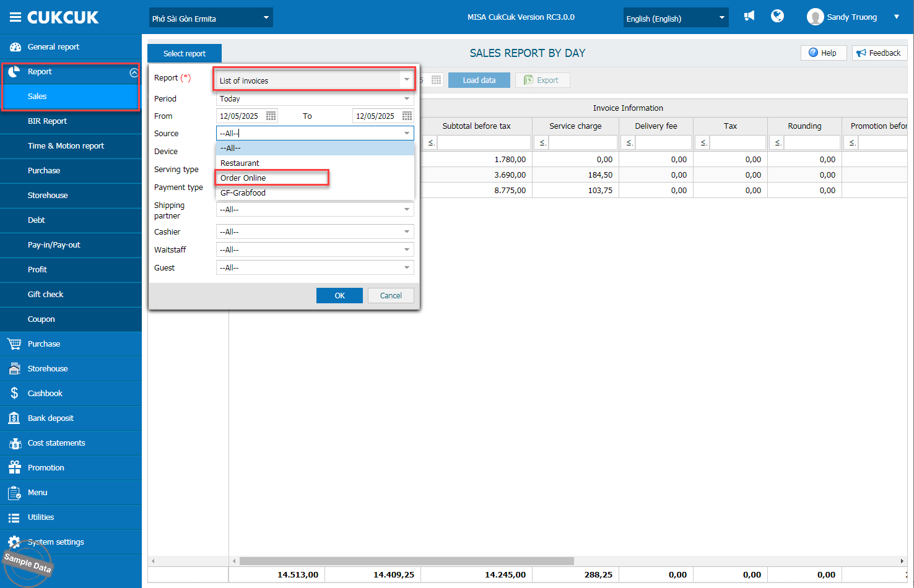Select GF-Grabfood source option
This screenshot has height=588, width=914.
[x=243, y=192]
